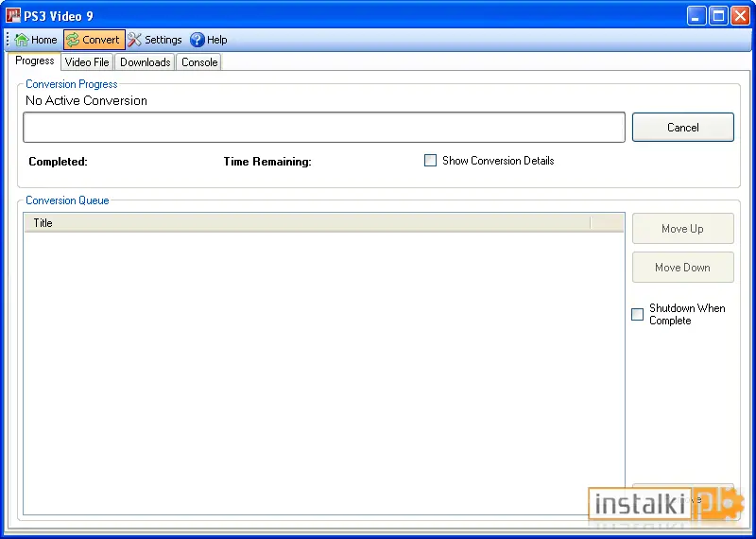Open Settings via the tools icon
The height and width of the screenshot is (539, 756).
[134, 40]
